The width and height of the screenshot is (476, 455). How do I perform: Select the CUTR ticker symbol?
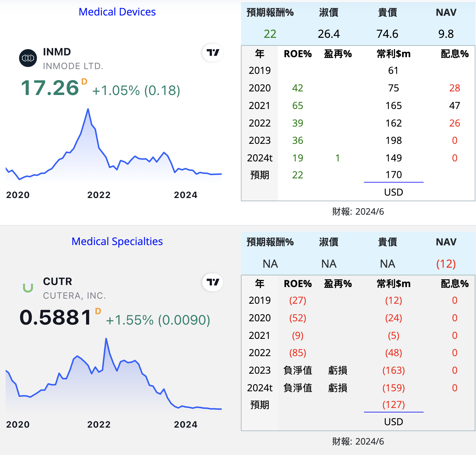click(x=57, y=281)
